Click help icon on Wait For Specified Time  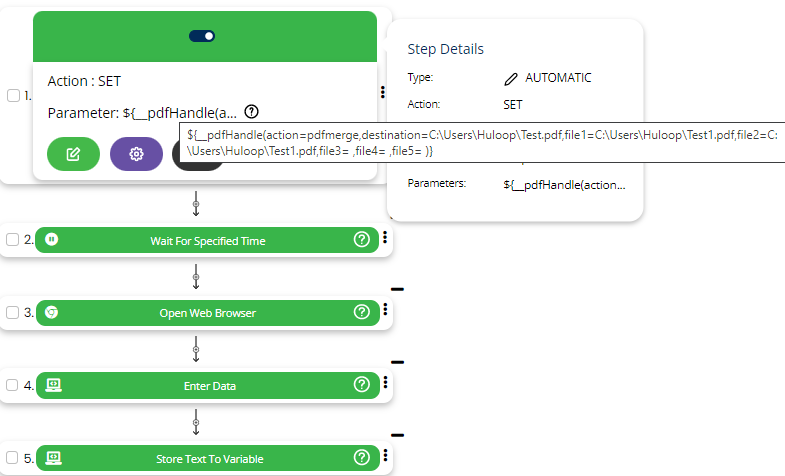362,240
